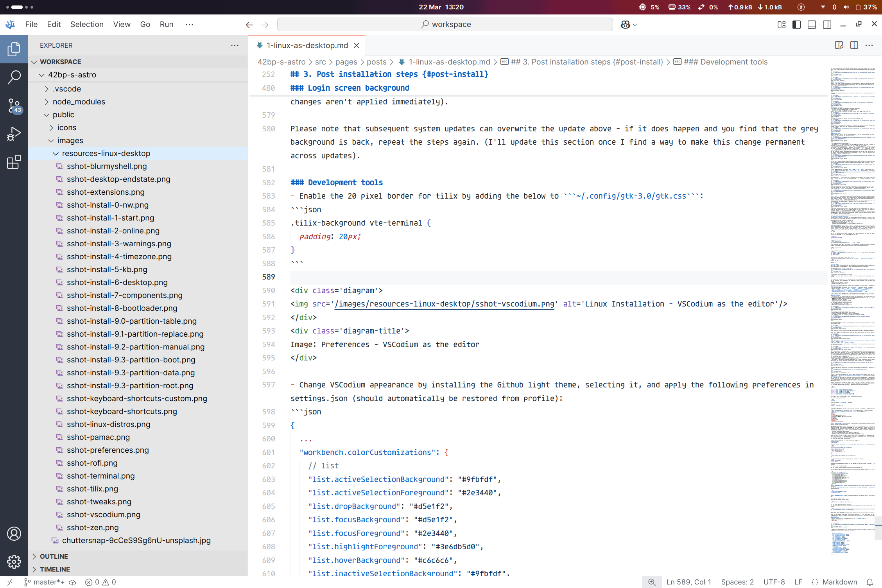Collapse the 42bp-s-astro folder
The image size is (882, 588).
point(138,75)
